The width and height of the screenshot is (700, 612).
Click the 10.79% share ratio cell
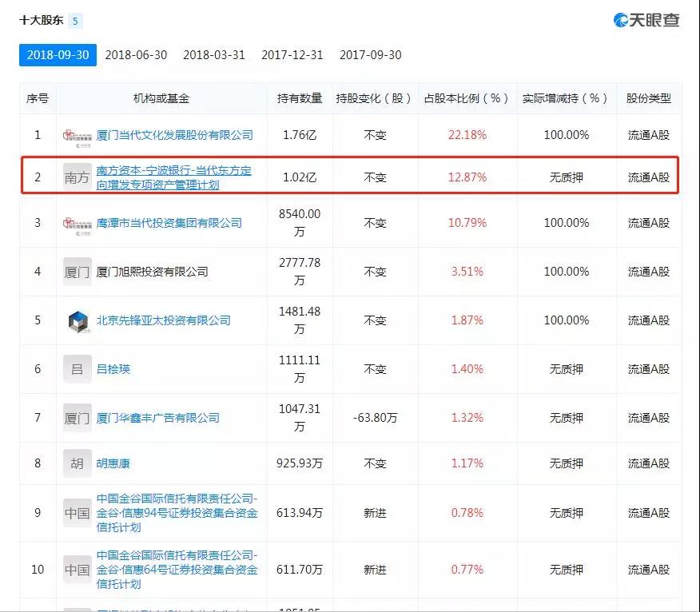tap(467, 223)
